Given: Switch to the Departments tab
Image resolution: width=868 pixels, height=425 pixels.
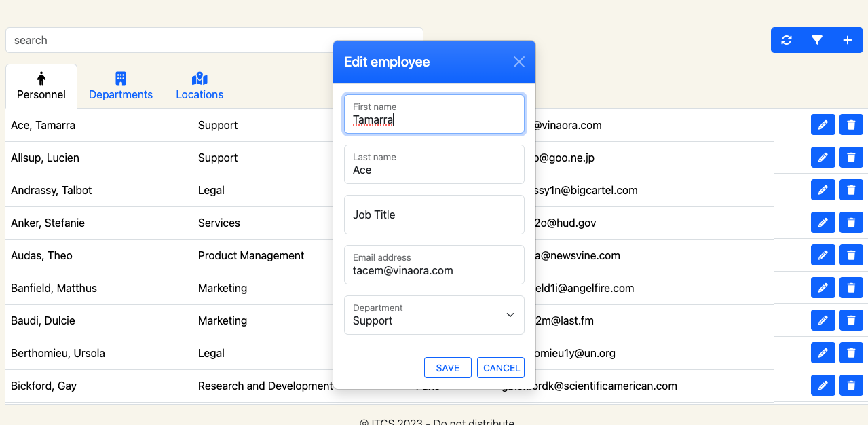Looking at the screenshot, I should (x=121, y=86).
